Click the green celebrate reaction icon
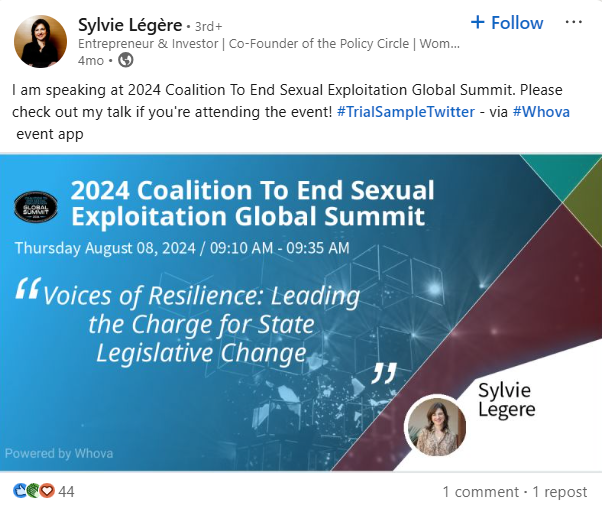The width and height of the screenshot is (602, 507). (x=32, y=491)
